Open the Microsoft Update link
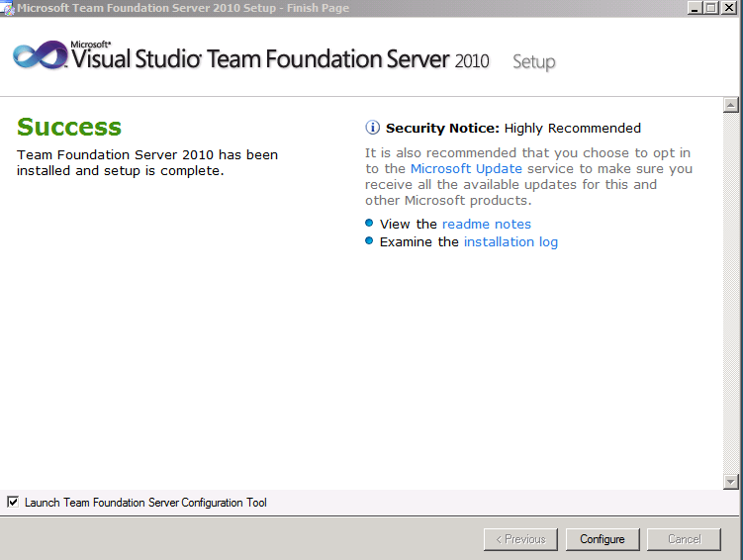 click(x=466, y=169)
